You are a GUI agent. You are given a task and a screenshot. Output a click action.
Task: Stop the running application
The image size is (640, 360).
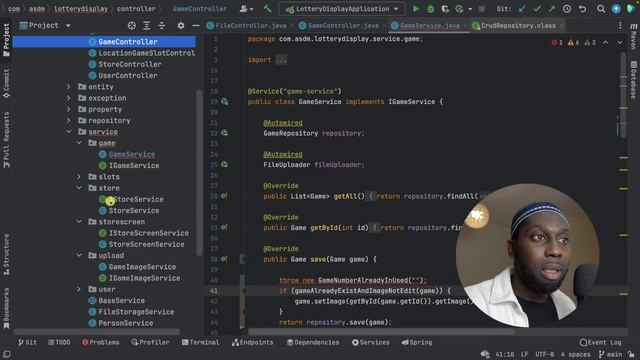click(482, 9)
